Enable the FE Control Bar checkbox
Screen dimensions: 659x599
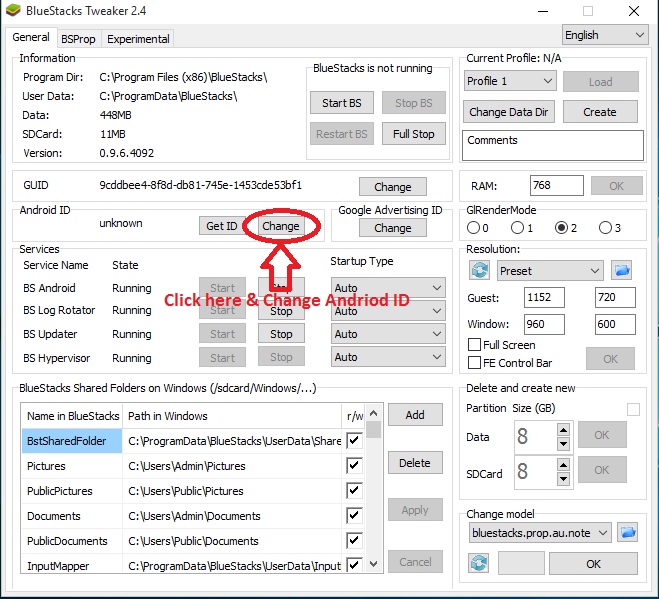coord(474,362)
